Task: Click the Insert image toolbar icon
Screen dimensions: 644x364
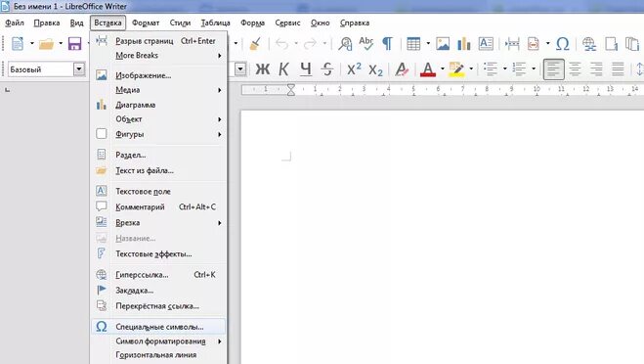Action: click(443, 44)
